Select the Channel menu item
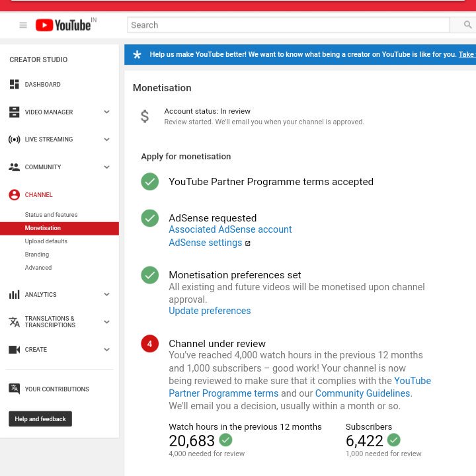 click(38, 195)
